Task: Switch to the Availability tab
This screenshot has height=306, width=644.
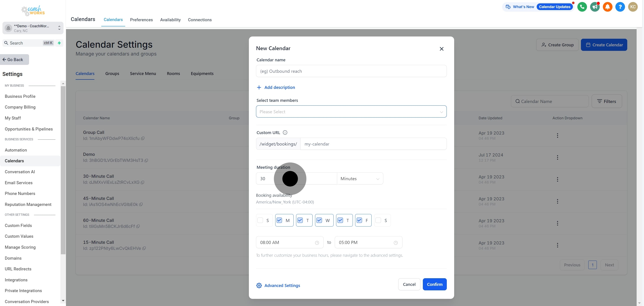Action: [x=170, y=20]
